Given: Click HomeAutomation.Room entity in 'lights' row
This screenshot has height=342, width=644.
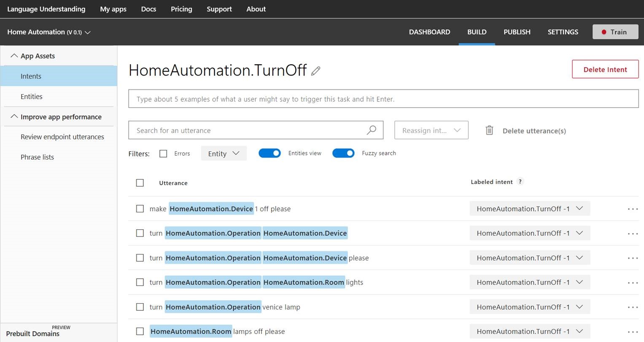Looking at the screenshot, I should pos(304,282).
